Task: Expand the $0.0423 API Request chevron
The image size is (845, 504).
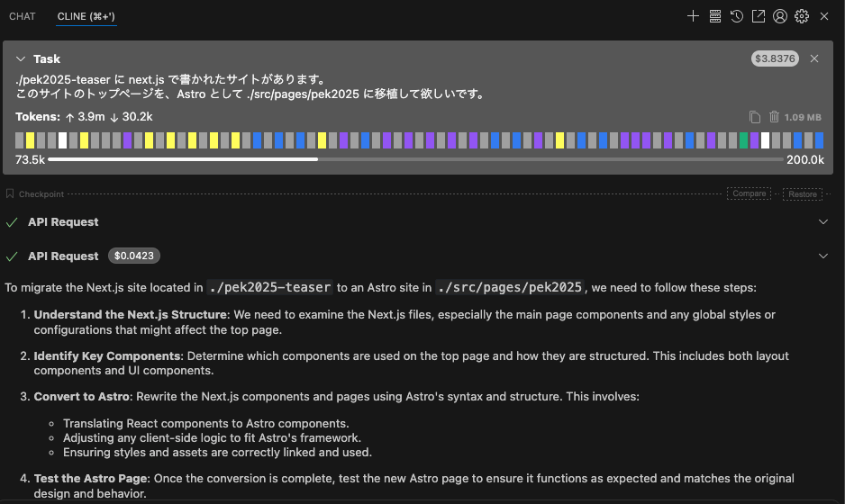Action: [822, 256]
